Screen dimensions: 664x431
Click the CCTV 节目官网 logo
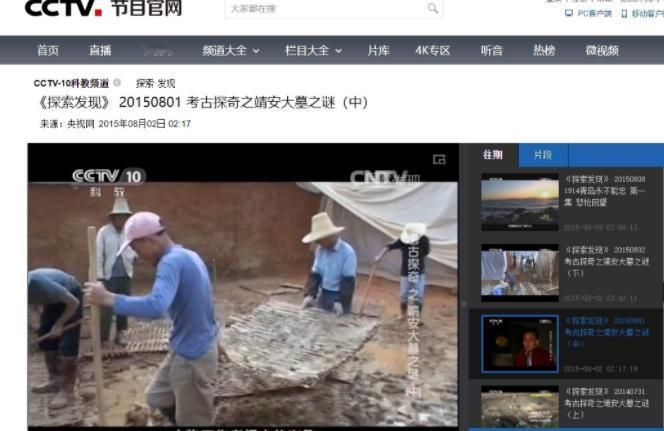[104, 8]
